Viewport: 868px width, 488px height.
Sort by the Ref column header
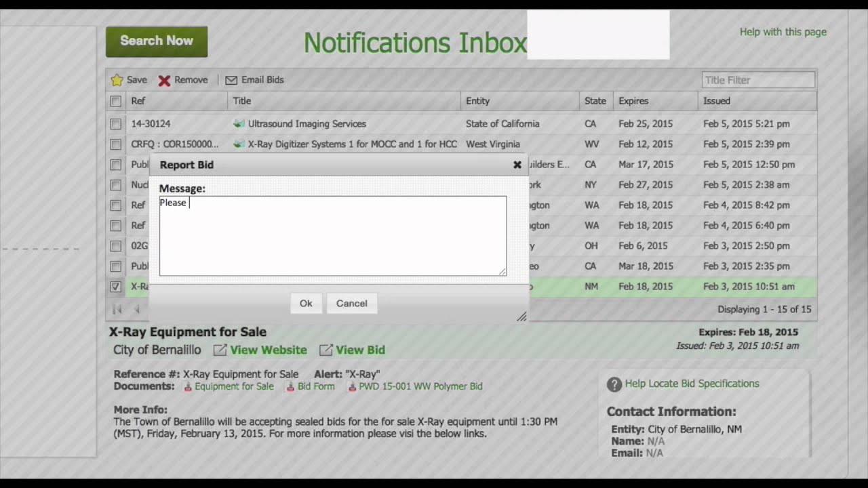pyautogui.click(x=176, y=101)
